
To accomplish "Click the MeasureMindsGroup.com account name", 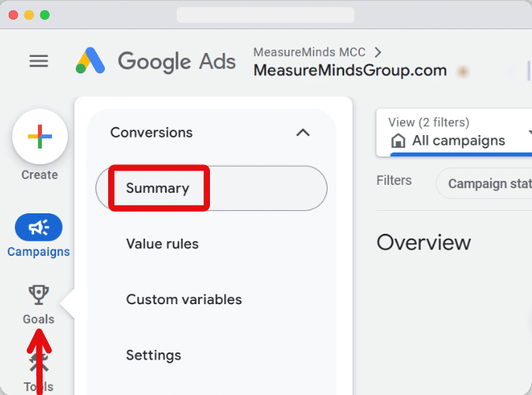I will [x=350, y=70].
